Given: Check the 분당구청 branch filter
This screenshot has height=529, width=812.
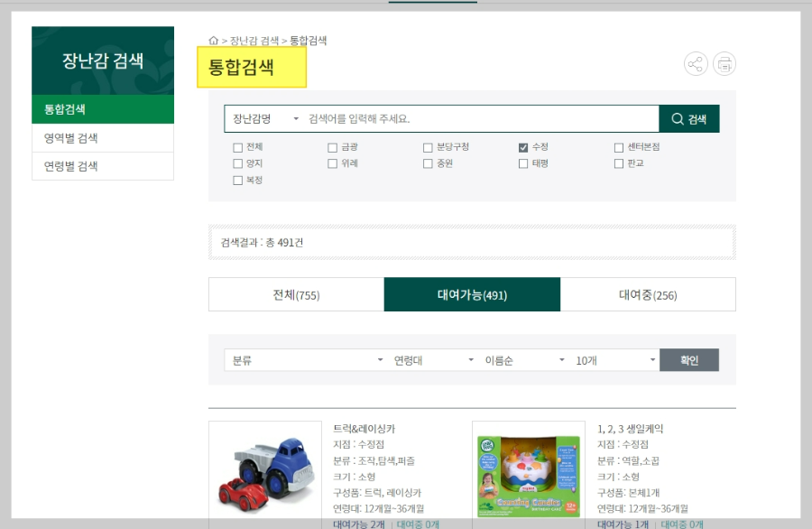Looking at the screenshot, I should (x=428, y=146).
